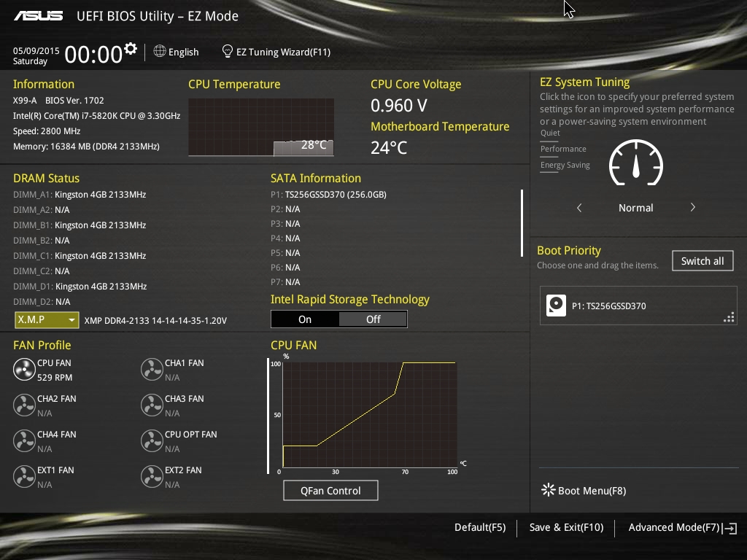Click the EZ System Tuning gauge dial
Viewport: 747px width, 560px height.
[x=636, y=163]
